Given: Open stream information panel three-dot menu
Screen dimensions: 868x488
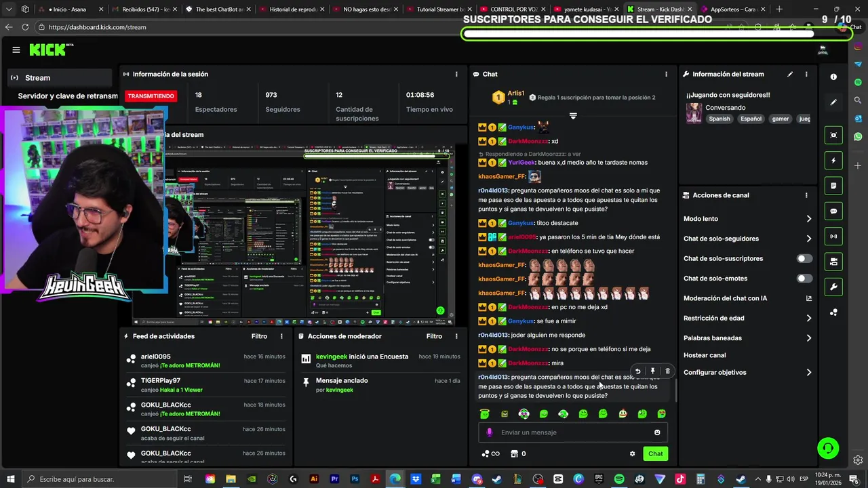Looking at the screenshot, I should pyautogui.click(x=806, y=74).
